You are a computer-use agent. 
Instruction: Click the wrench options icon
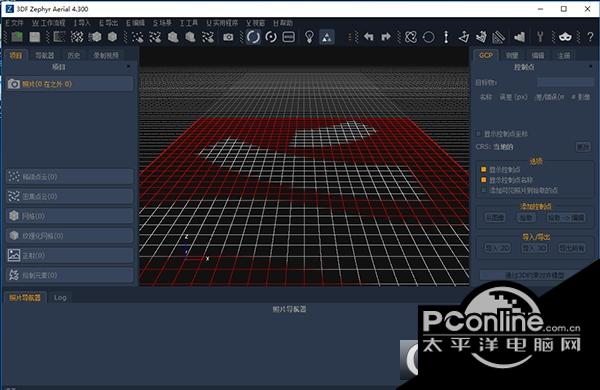[x=540, y=37]
